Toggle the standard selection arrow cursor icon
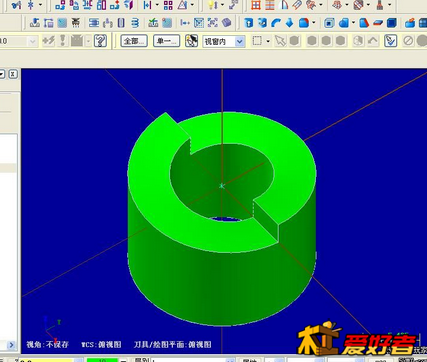The width and height of the screenshot is (427, 362). pos(280,41)
